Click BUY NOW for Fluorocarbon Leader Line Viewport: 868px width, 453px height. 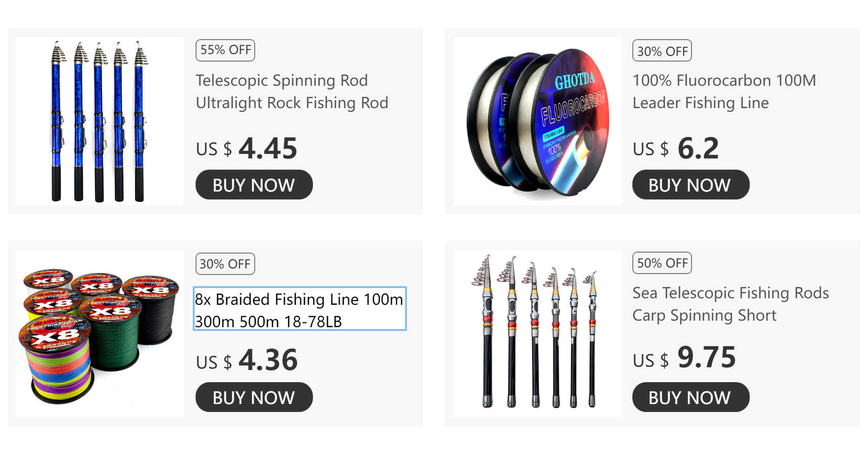point(691,185)
